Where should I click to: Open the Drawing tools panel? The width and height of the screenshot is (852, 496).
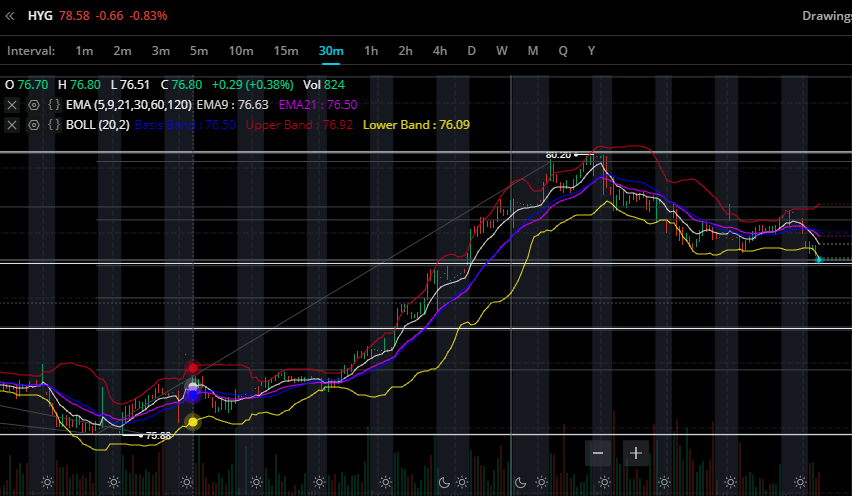[x=827, y=16]
